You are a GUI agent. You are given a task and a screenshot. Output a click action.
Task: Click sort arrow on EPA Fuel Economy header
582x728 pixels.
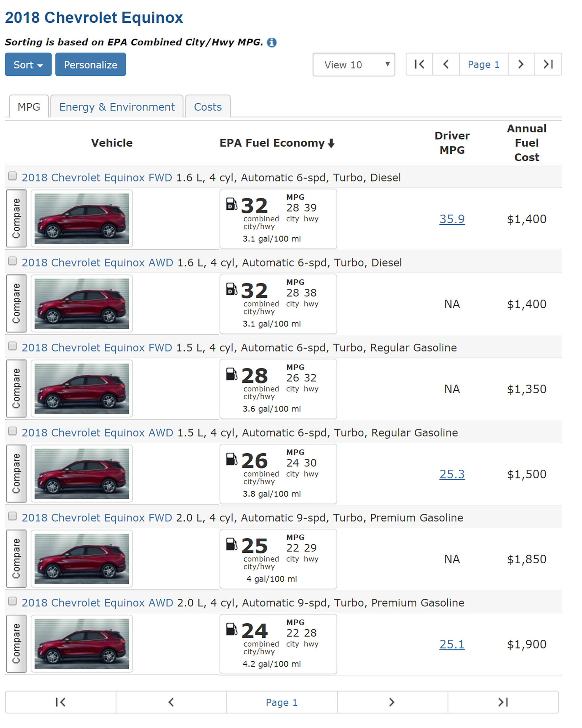click(331, 143)
